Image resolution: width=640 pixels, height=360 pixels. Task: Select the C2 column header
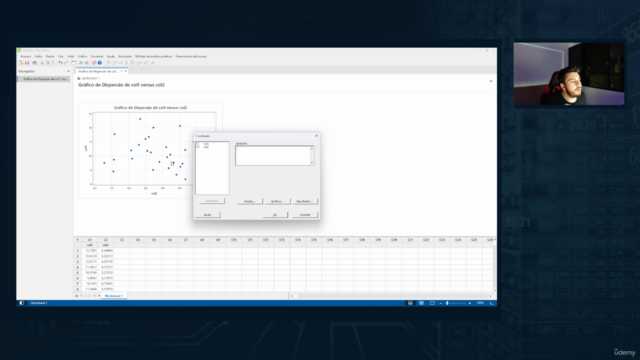(x=106, y=240)
